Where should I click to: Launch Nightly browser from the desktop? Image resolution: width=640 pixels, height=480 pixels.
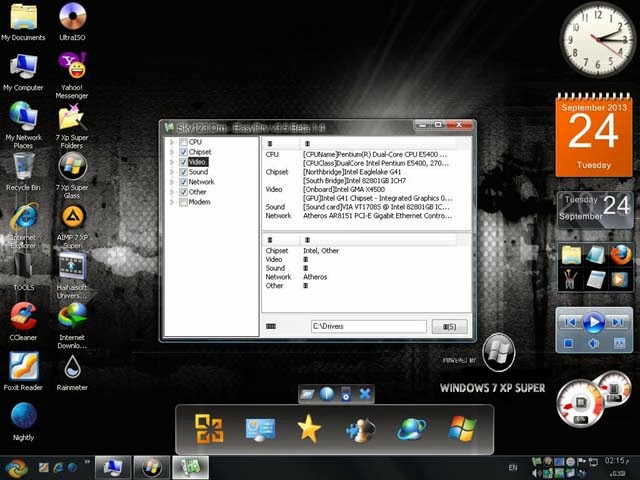23,422
